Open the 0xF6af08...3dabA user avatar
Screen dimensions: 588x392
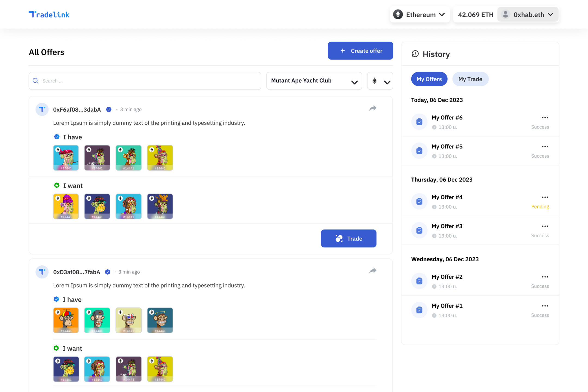(42, 109)
